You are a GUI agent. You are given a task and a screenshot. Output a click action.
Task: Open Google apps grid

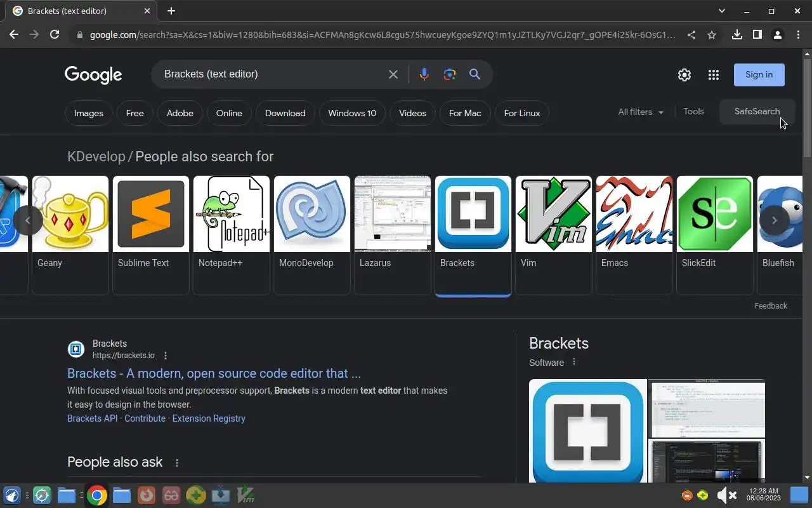[714, 75]
